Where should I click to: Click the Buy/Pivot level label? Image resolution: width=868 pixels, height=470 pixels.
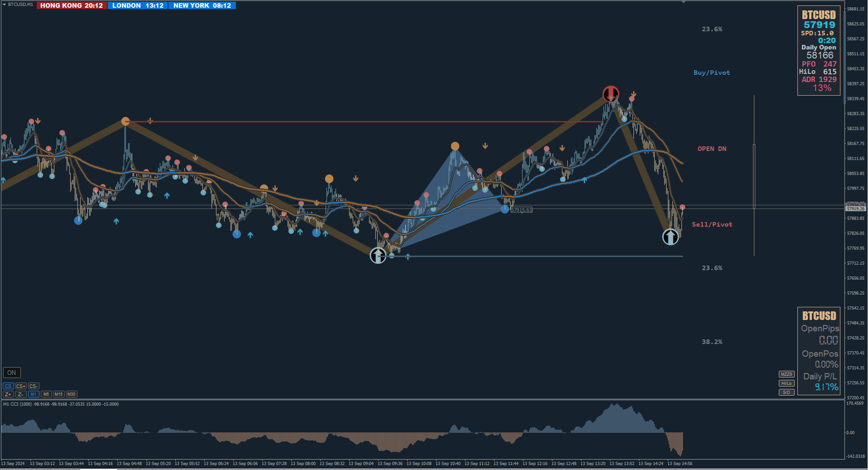(x=712, y=73)
